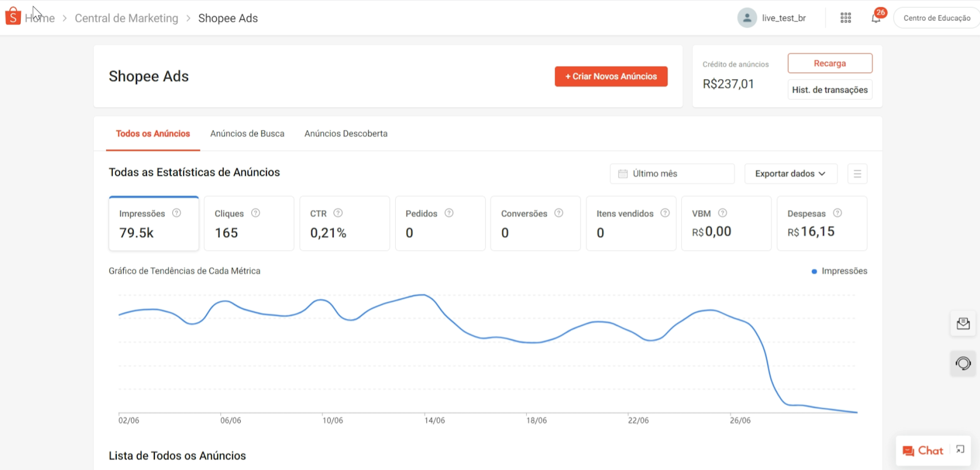This screenshot has width=980, height=470.
Task: Click the calendar icon in the date picker
Action: pos(623,173)
